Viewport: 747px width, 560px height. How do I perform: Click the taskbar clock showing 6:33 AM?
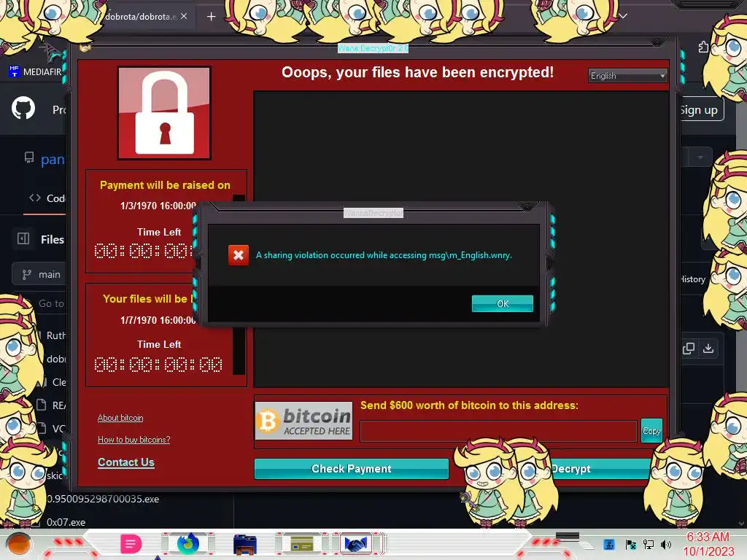coord(708,544)
